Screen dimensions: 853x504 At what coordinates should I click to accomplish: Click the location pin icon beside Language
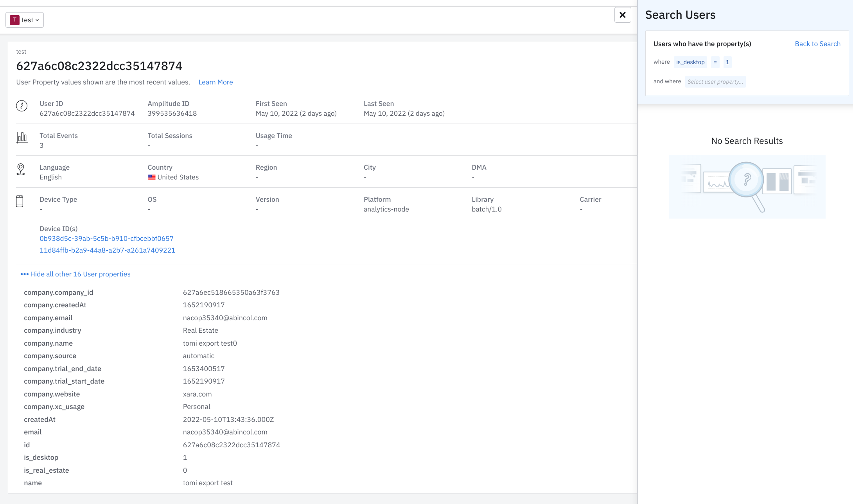click(x=21, y=169)
